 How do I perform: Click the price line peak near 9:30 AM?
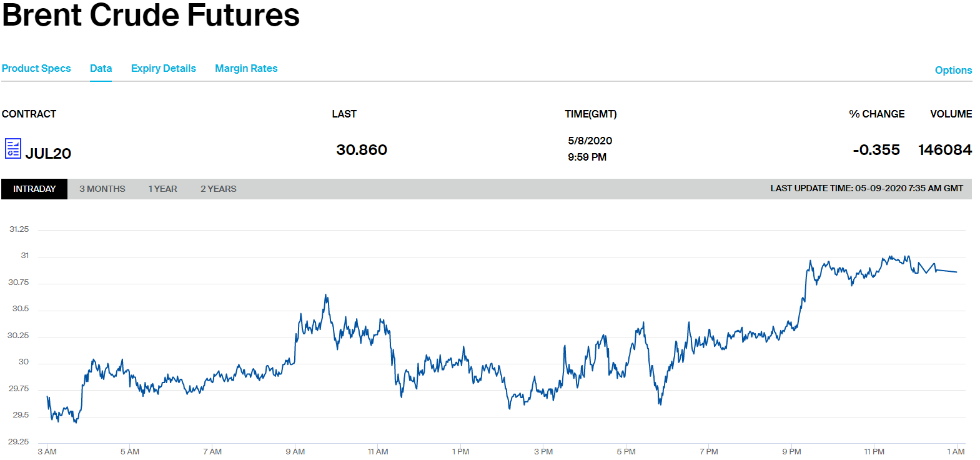(x=326, y=295)
